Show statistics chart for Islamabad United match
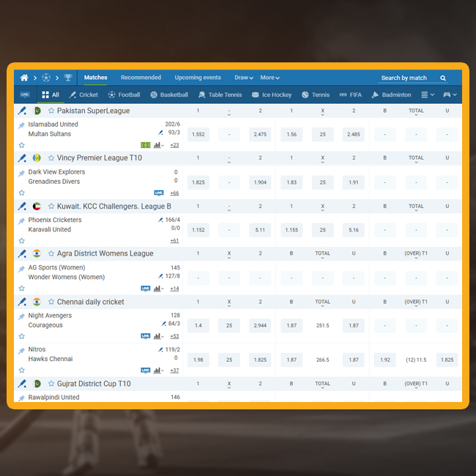The width and height of the screenshot is (476, 476). coord(157,145)
